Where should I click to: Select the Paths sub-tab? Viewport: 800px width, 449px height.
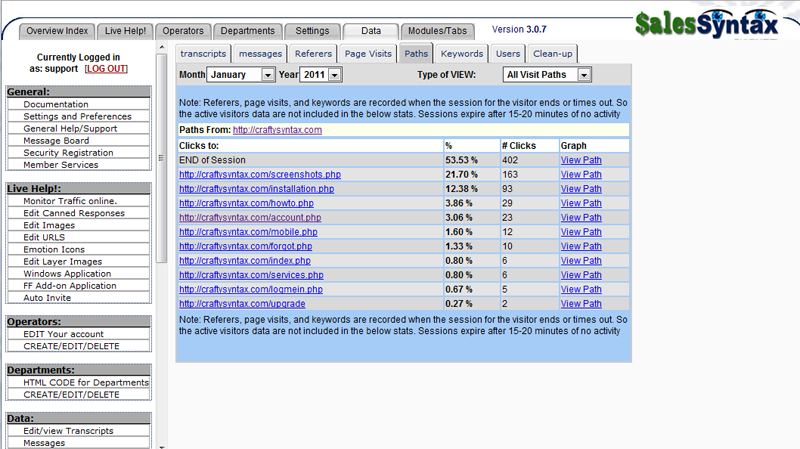(x=416, y=54)
